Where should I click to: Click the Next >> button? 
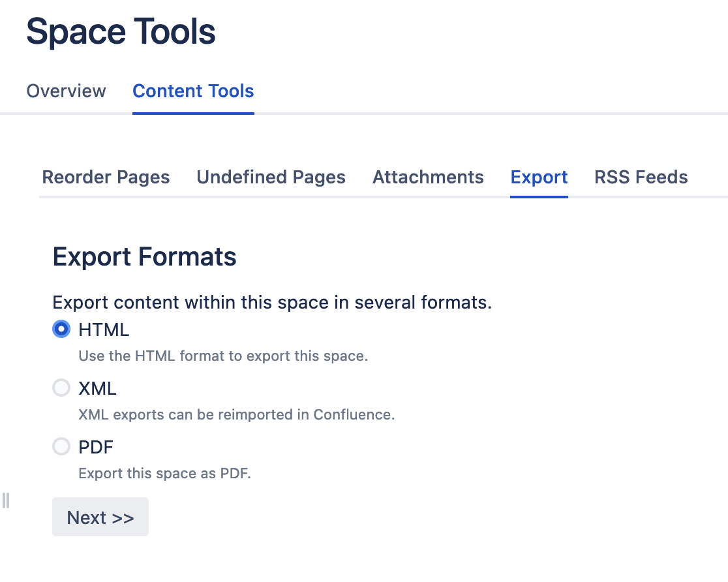point(100,517)
